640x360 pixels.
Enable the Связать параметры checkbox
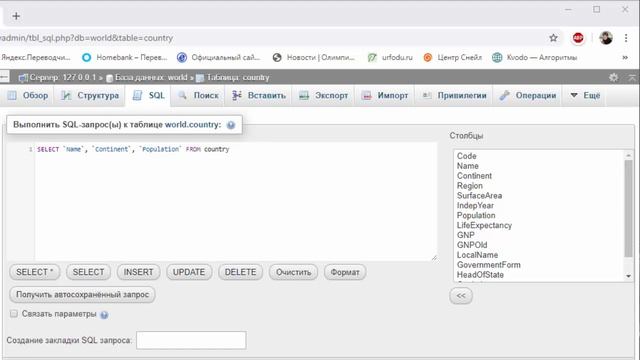(14, 313)
